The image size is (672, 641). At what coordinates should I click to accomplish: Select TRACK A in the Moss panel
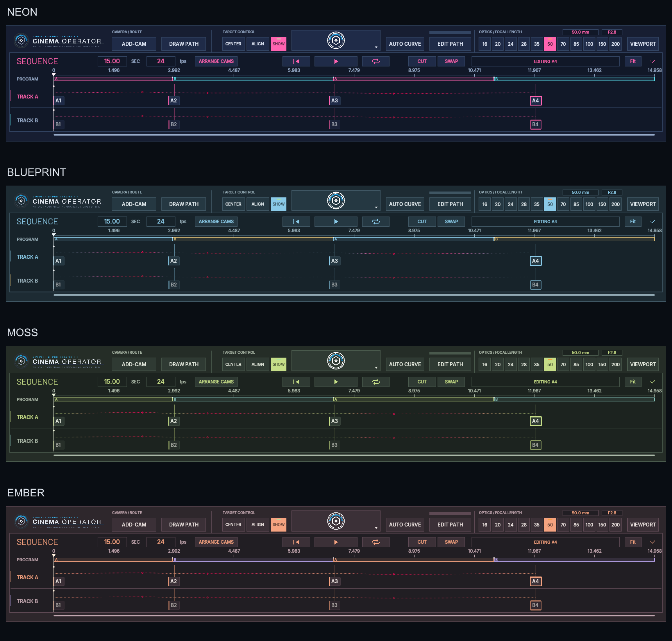point(27,417)
